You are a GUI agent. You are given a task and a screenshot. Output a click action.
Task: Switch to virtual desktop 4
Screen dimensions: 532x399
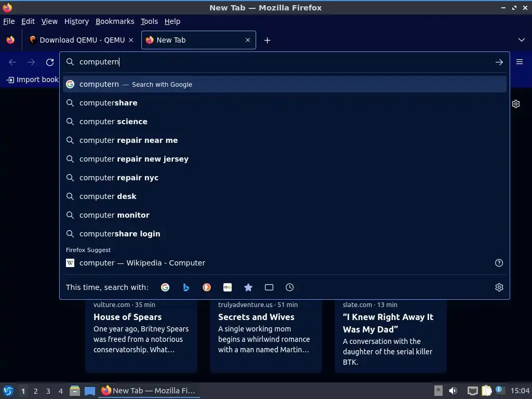click(60, 391)
